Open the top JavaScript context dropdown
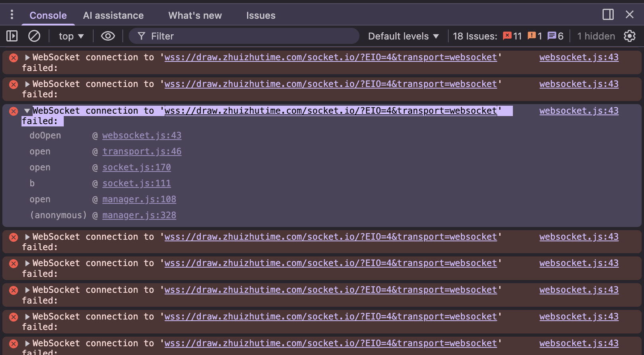 point(71,36)
